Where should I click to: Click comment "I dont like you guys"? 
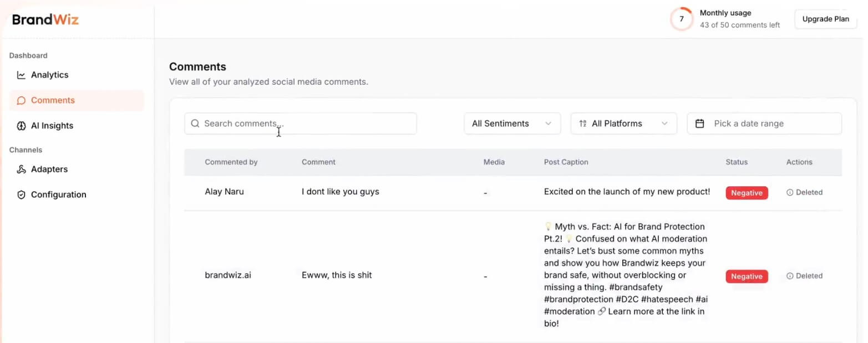tap(341, 192)
